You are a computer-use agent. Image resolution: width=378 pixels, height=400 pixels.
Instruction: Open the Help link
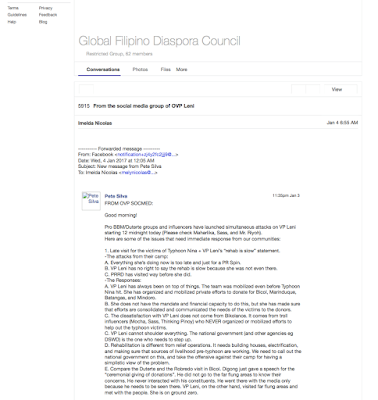pos(12,22)
